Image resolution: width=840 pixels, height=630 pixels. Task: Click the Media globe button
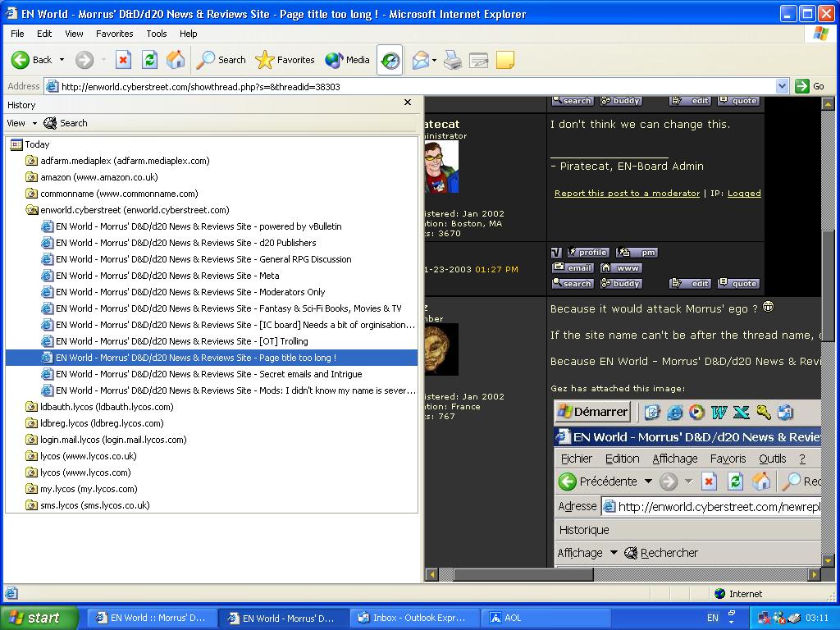point(347,60)
